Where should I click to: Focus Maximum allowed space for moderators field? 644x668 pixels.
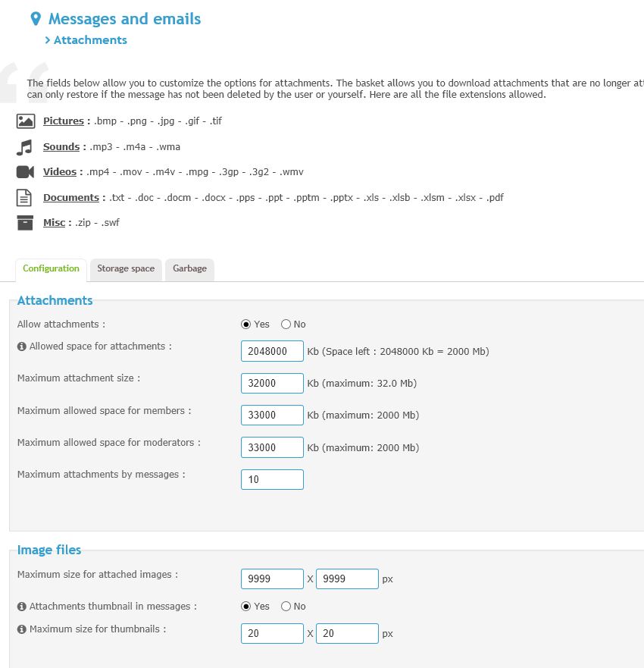(x=273, y=447)
